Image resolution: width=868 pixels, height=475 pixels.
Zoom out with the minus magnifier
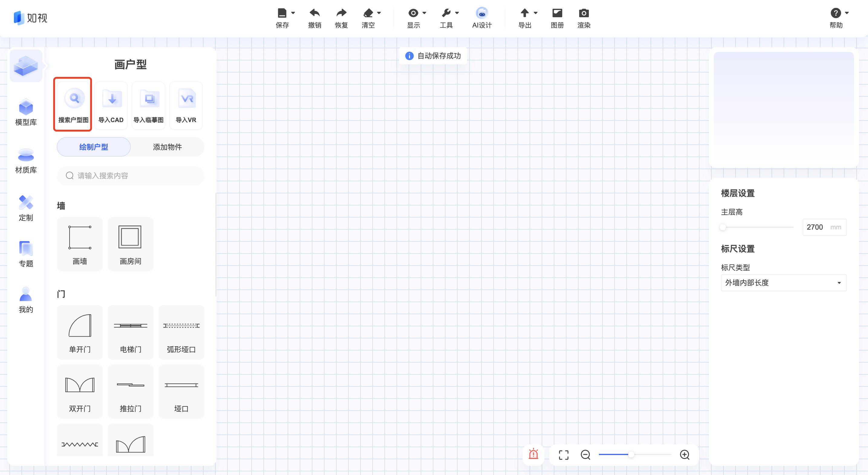click(585, 455)
